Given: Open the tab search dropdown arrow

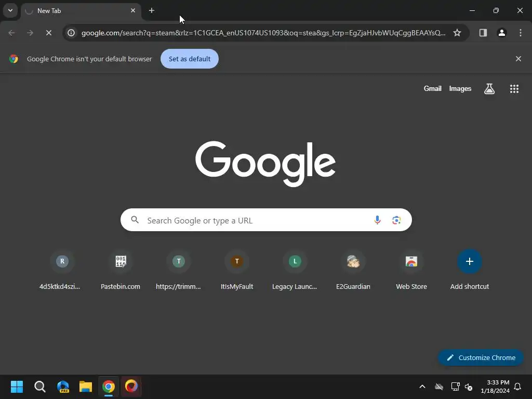Looking at the screenshot, I should (10, 10).
